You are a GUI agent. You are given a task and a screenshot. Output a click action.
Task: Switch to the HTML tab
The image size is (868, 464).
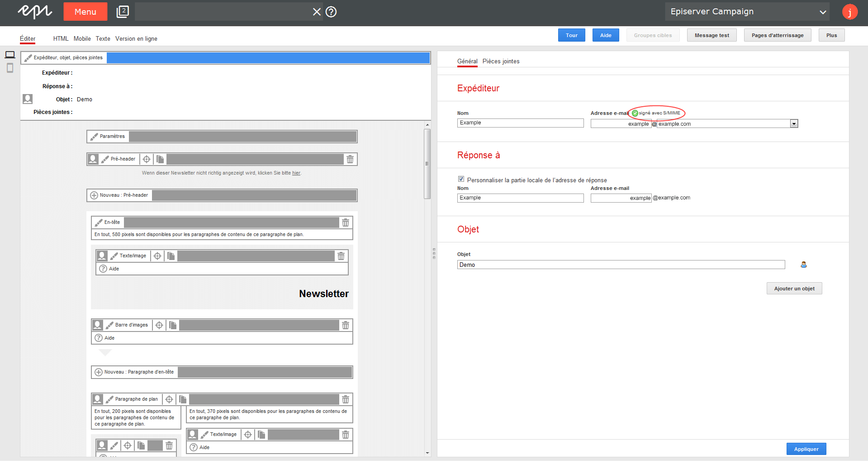61,39
